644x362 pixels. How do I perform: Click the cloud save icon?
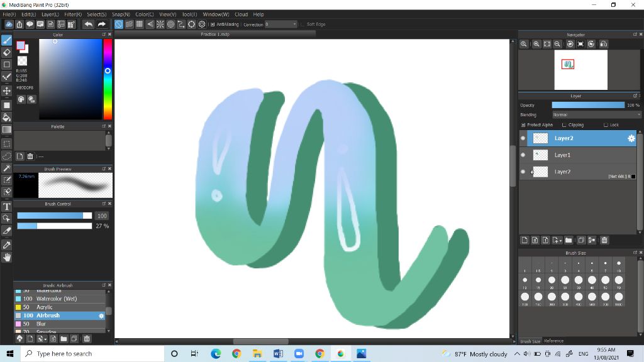(9, 25)
